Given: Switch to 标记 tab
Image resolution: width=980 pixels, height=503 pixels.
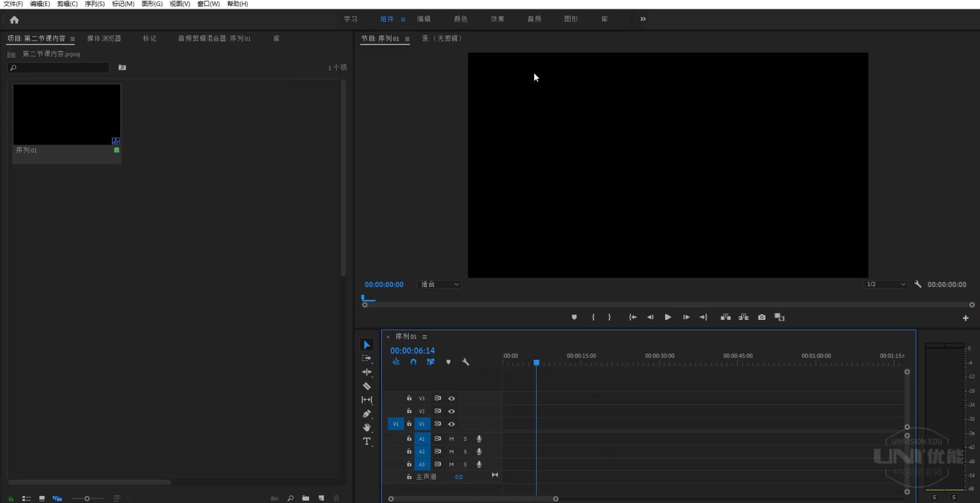Looking at the screenshot, I should point(150,38).
